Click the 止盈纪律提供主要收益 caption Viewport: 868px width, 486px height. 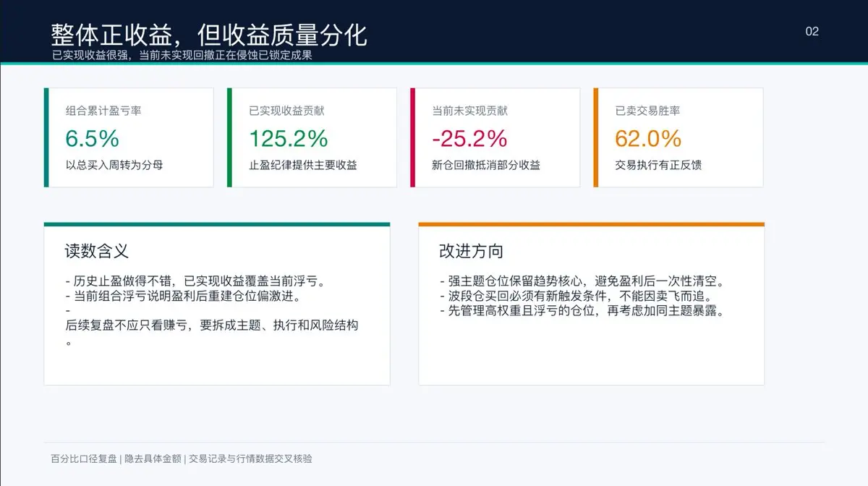point(303,165)
